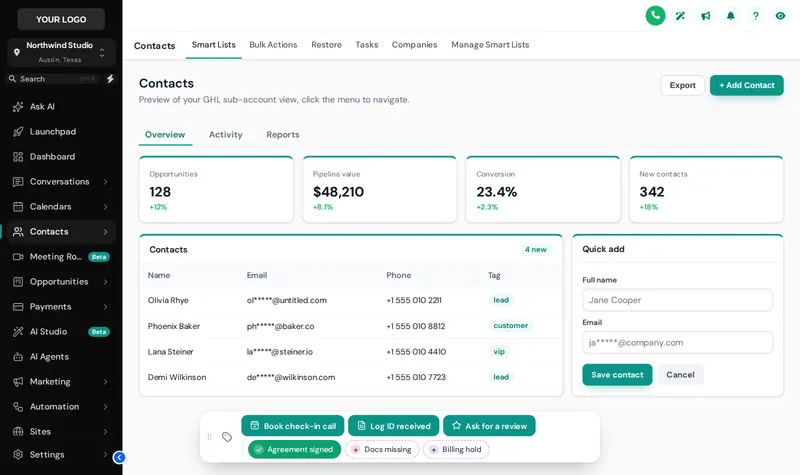Image resolution: width=800 pixels, height=475 pixels.
Task: Expand the Marketing sidebar submenu
Action: pos(61,382)
